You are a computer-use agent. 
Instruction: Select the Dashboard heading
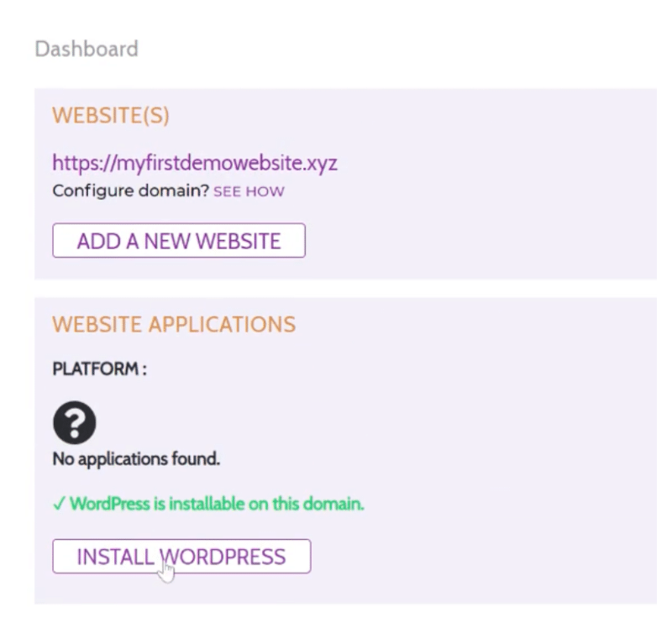pos(86,50)
